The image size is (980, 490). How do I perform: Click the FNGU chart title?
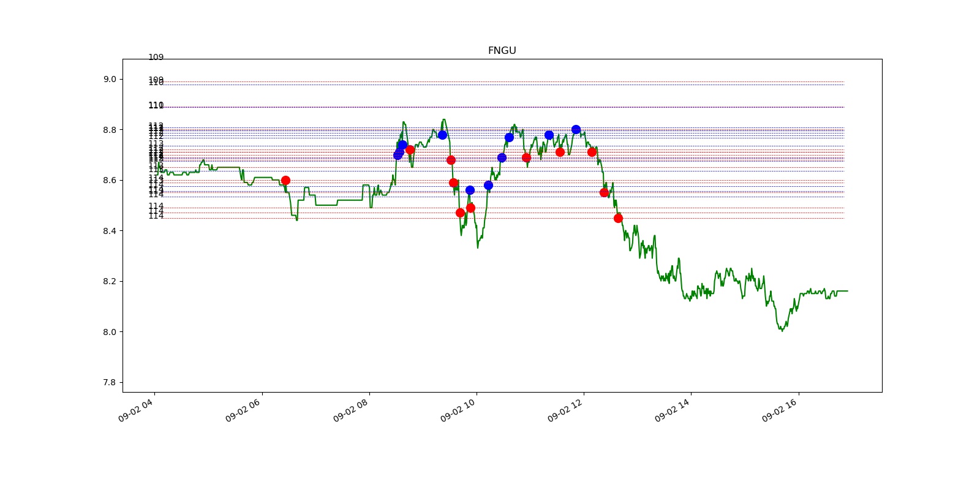[502, 51]
